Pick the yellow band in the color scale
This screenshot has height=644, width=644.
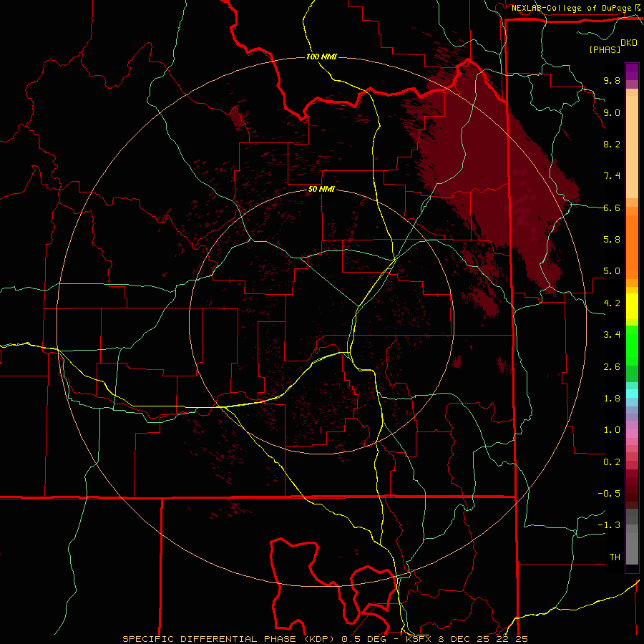pos(632,306)
